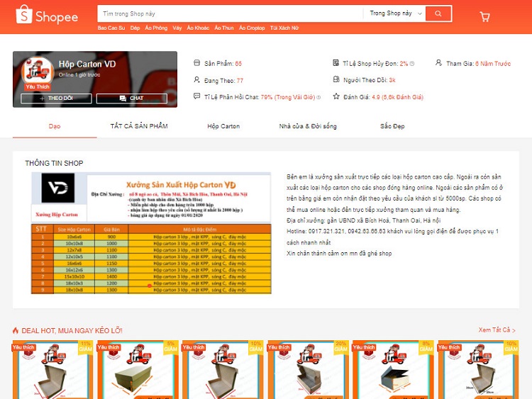Open CHAT with the shop
532x399 pixels.
[x=132, y=99]
